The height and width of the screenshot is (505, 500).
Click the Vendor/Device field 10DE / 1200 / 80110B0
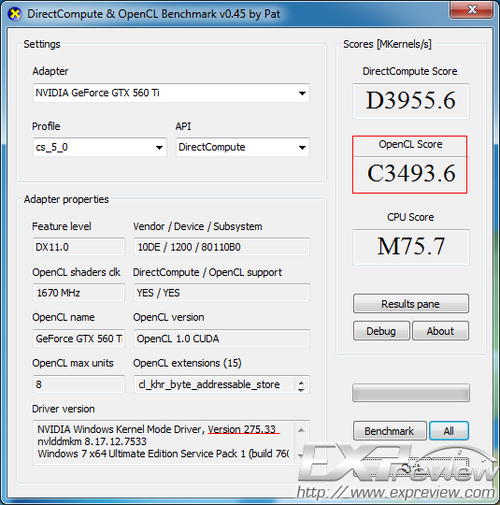coord(222,247)
